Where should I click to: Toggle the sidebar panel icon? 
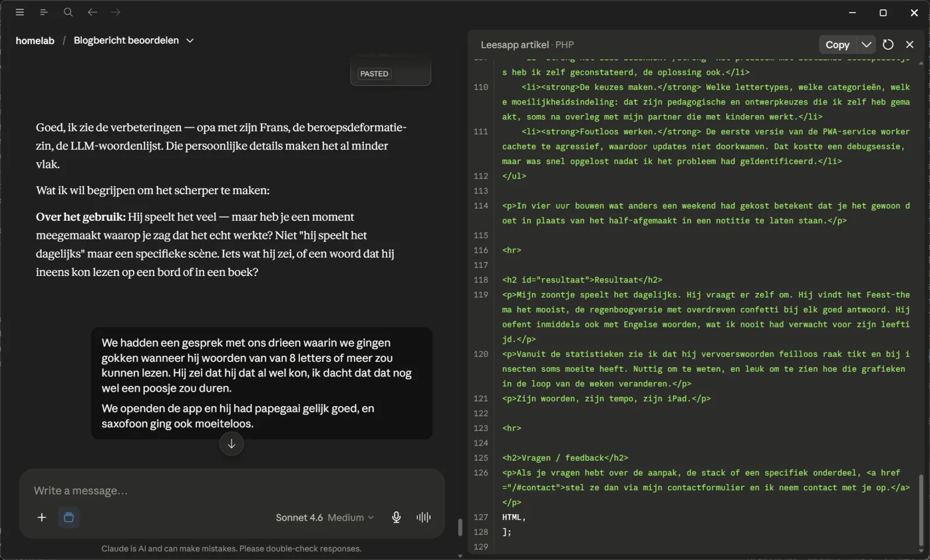[44, 12]
